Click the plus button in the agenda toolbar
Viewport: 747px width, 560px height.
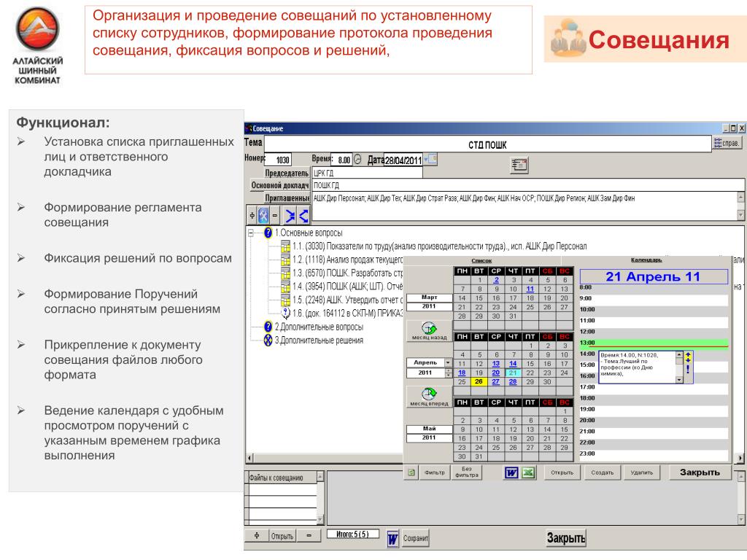click(252, 216)
